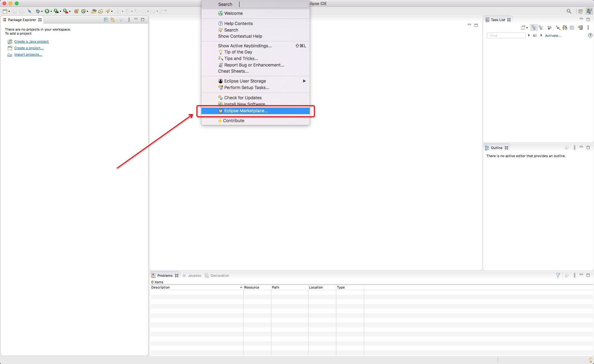Open Package Explorer view menu dots

point(129,19)
